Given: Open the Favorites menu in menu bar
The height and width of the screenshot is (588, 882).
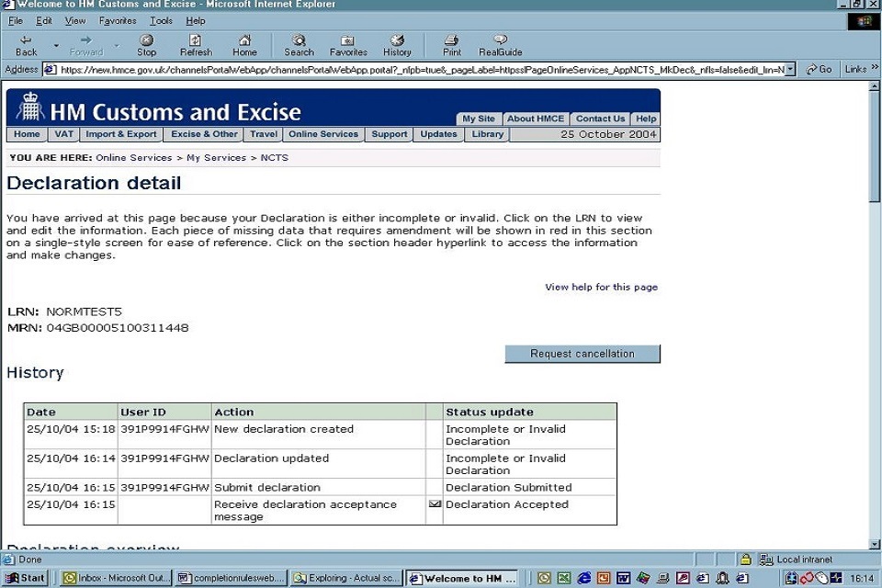Looking at the screenshot, I should point(118,20).
